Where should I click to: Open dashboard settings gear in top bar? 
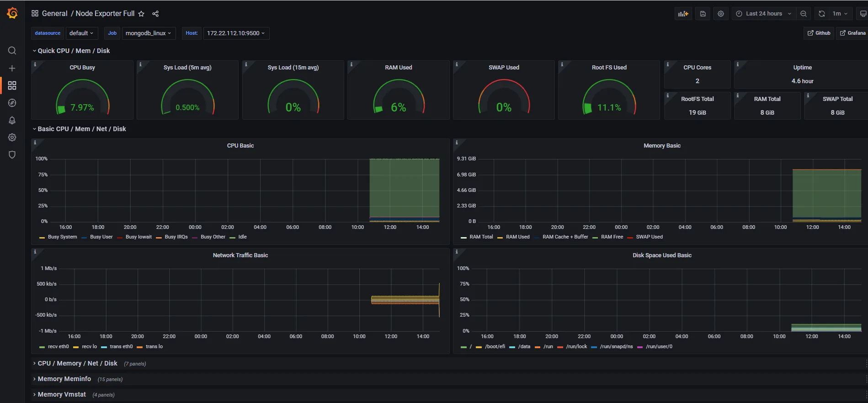pos(721,14)
